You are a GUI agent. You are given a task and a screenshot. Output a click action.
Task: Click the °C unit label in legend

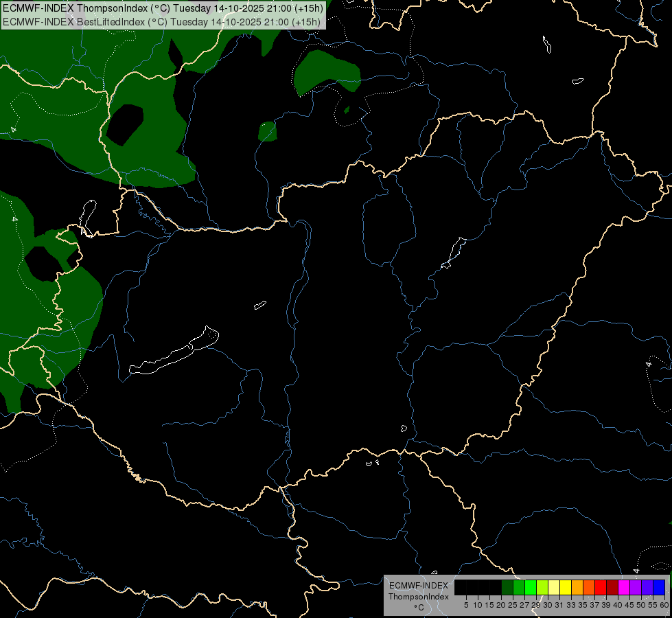pos(419,607)
